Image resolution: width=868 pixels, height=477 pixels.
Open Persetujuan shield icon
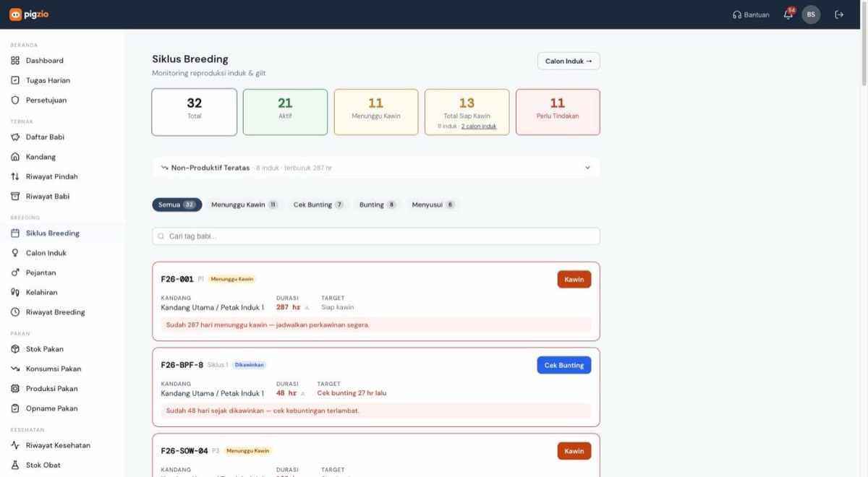point(15,100)
